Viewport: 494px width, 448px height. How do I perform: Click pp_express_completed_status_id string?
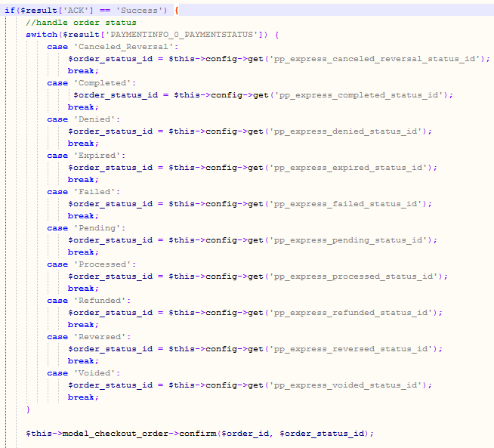coord(359,95)
